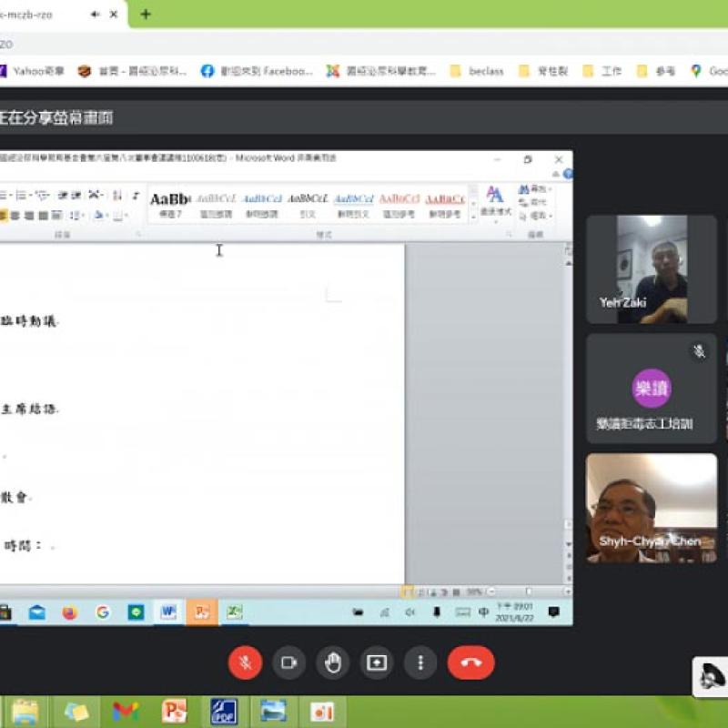This screenshot has width=728, height=728.
Task: Open the three-dot more options menu
Action: (420, 662)
